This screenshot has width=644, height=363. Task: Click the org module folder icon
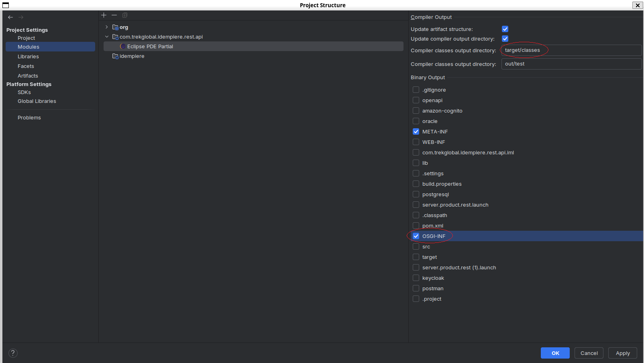[114, 27]
